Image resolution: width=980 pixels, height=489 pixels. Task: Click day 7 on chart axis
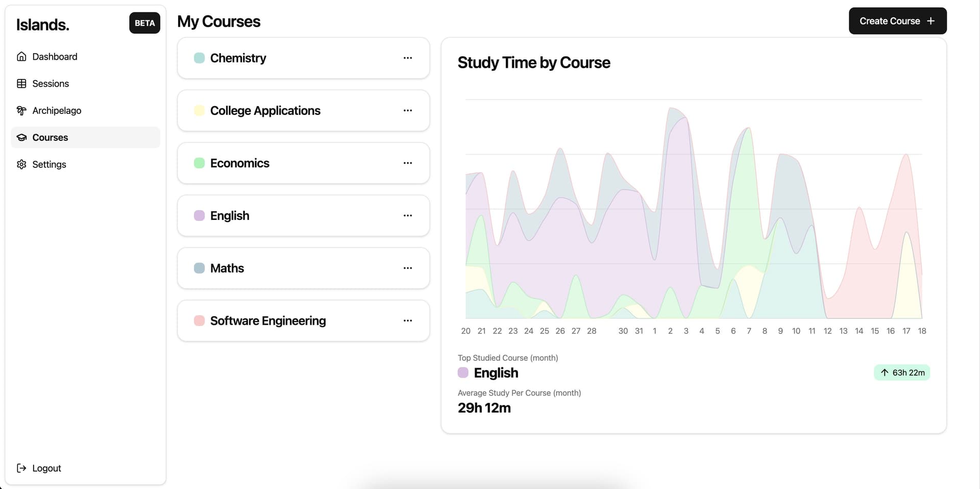pyautogui.click(x=749, y=331)
